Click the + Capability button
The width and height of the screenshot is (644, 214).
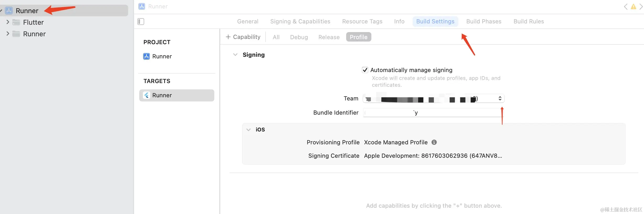coord(243,37)
